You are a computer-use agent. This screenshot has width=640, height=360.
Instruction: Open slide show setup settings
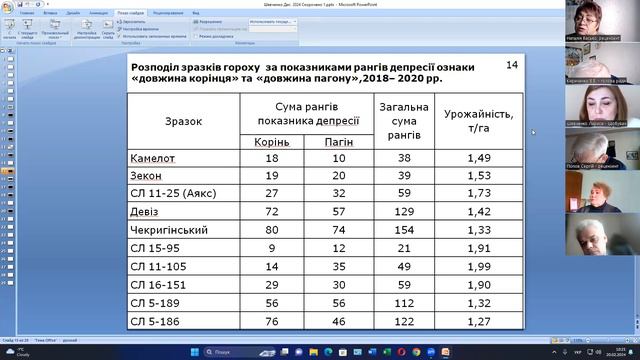87,29
